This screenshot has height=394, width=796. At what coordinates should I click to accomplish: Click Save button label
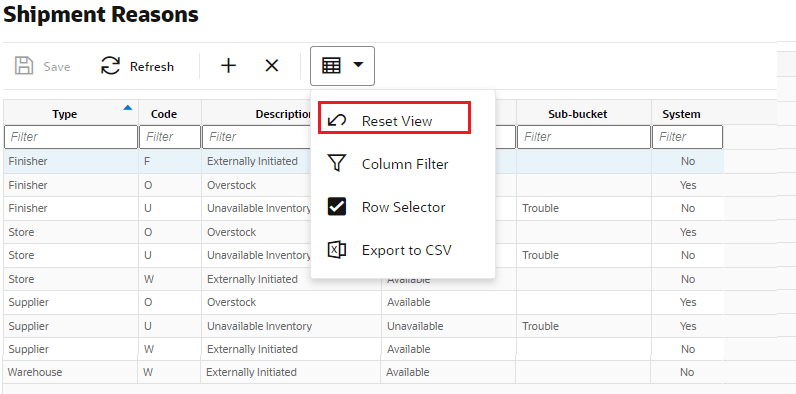(x=57, y=67)
